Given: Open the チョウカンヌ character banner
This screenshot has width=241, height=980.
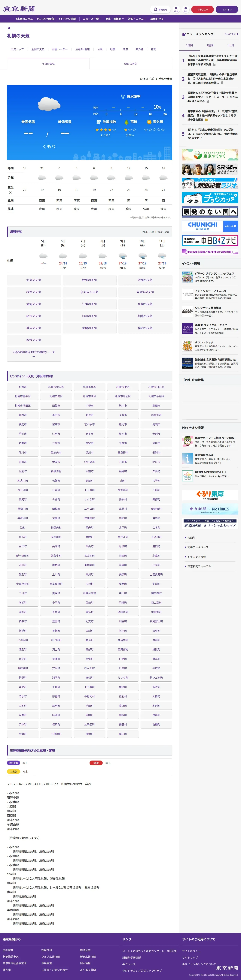Looking at the screenshot, I should 210,198.
